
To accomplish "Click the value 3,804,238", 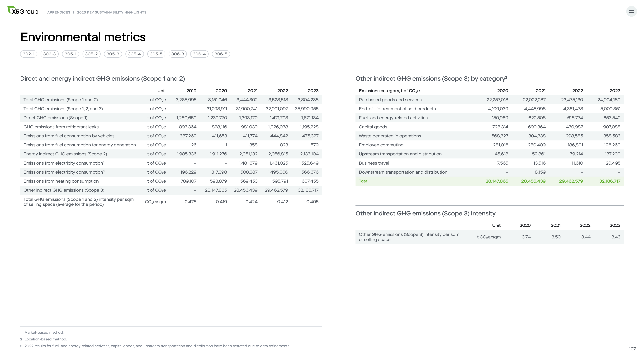I will coord(308,100).
